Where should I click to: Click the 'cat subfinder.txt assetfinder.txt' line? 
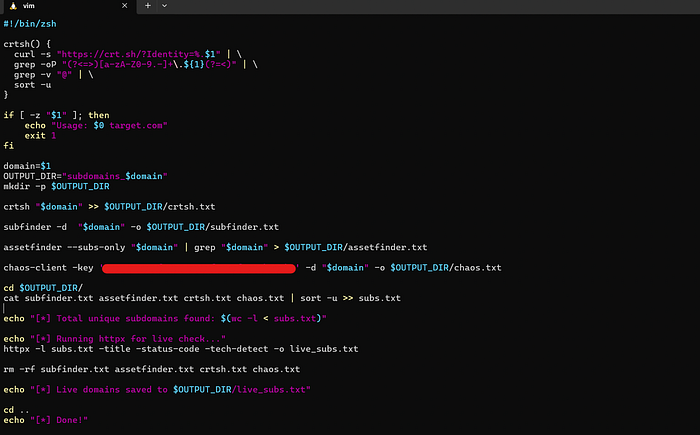(x=202, y=298)
